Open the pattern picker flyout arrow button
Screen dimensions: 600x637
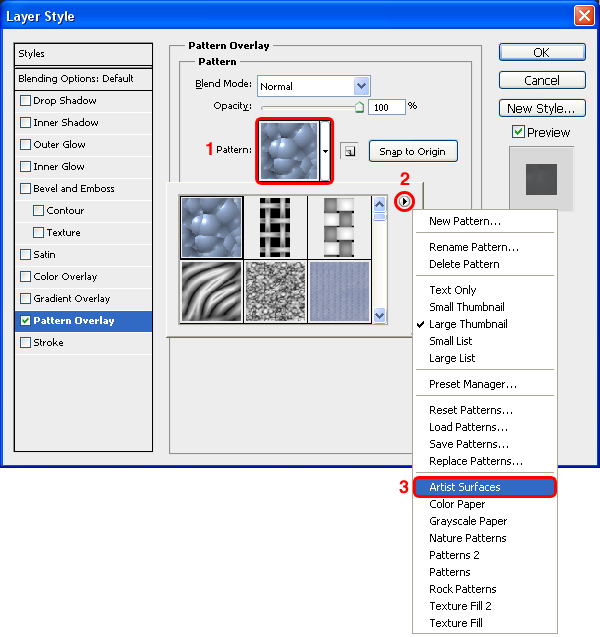pos(404,202)
